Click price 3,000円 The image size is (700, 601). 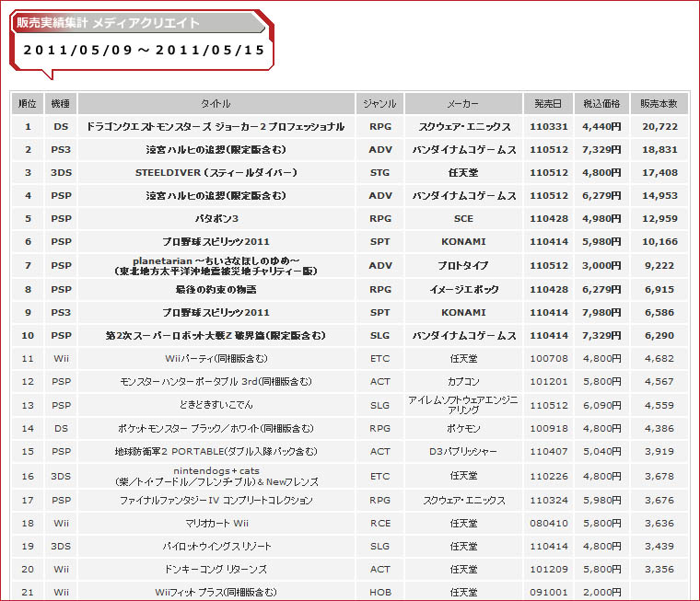click(601, 266)
